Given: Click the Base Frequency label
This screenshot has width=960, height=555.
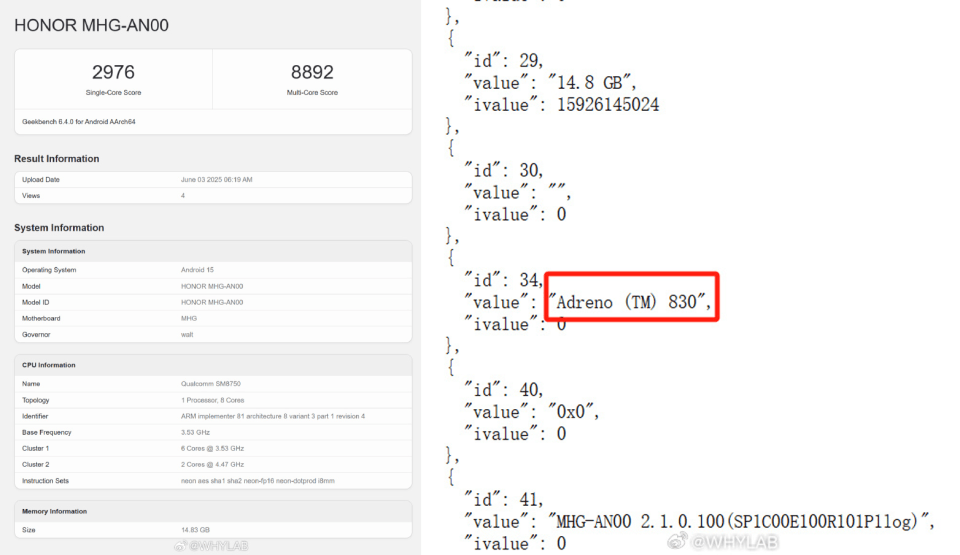Looking at the screenshot, I should coord(47,432).
